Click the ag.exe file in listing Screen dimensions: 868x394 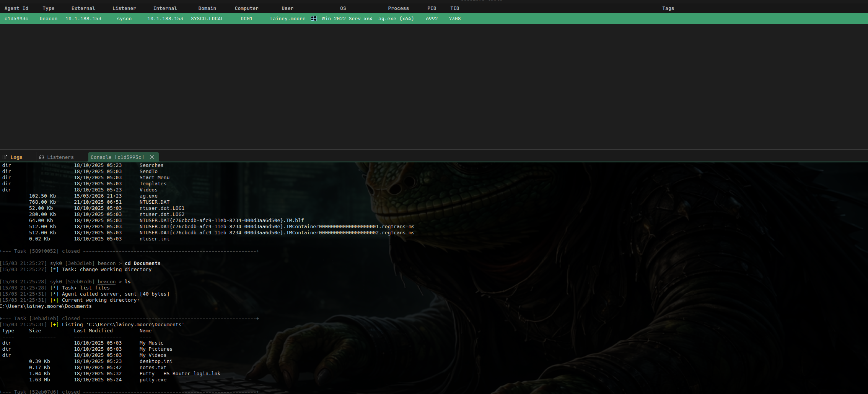[148, 196]
